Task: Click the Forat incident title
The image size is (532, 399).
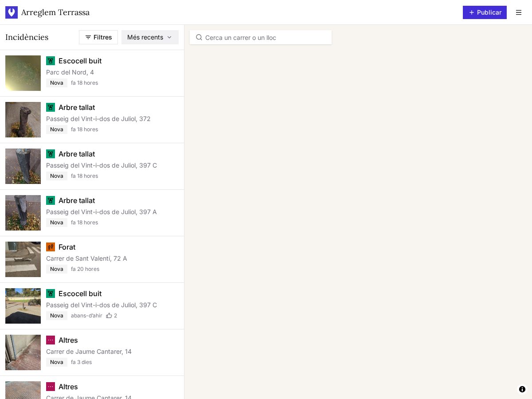Action: pyautogui.click(x=67, y=247)
